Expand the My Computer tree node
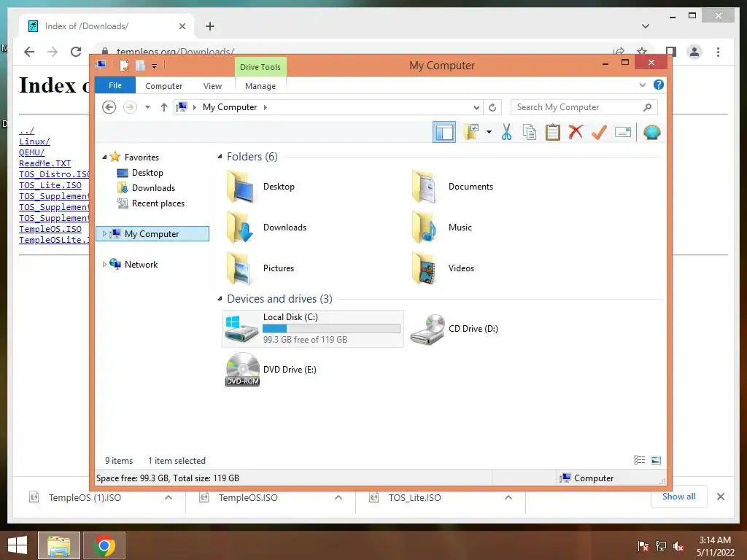747x560 pixels. pyautogui.click(x=104, y=234)
